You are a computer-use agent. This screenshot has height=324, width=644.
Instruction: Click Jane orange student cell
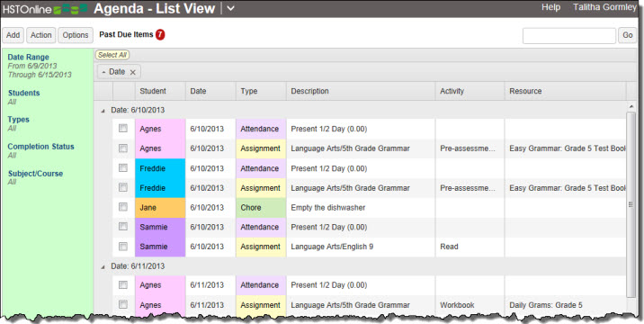(160, 208)
